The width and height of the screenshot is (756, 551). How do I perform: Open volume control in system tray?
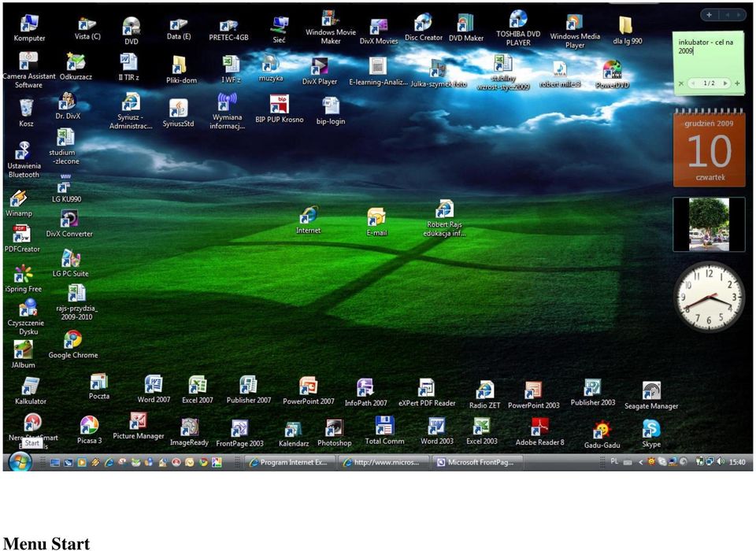[x=721, y=461]
